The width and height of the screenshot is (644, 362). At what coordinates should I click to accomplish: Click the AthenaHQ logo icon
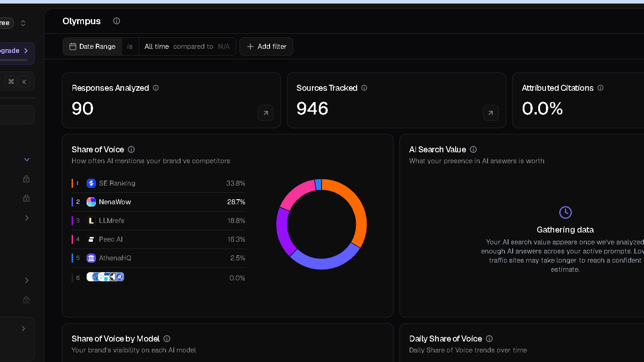point(91,258)
